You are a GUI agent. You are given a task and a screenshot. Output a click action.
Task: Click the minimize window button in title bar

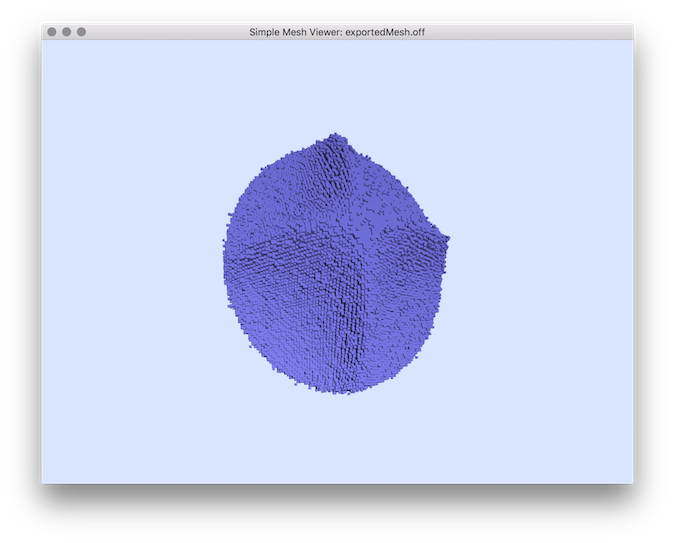(67, 32)
